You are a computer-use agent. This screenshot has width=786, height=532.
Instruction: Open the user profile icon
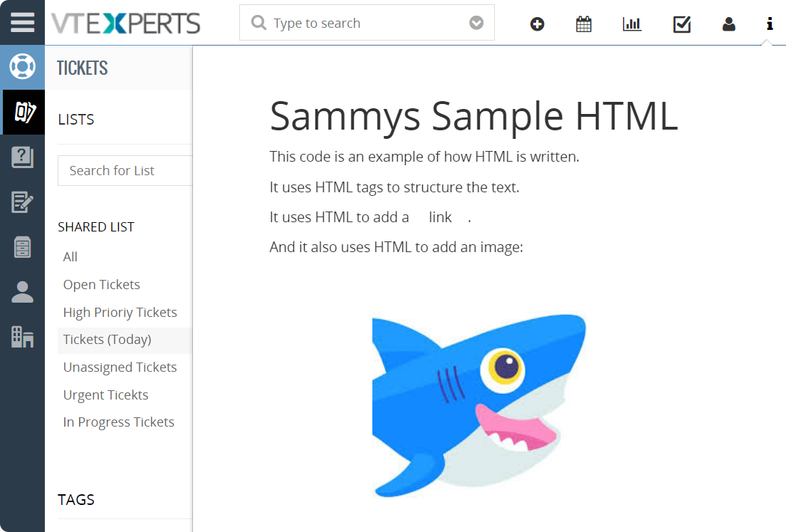(x=729, y=24)
